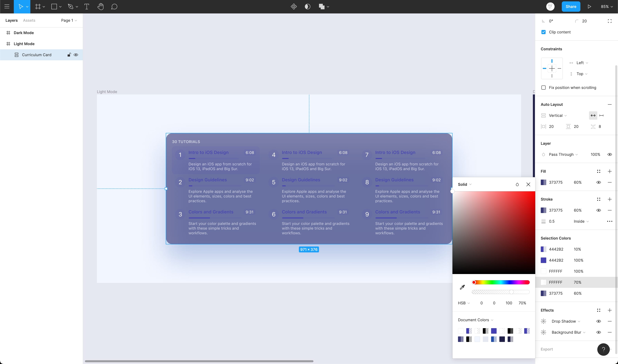
Task: Click the Share button
Action: [x=571, y=7]
